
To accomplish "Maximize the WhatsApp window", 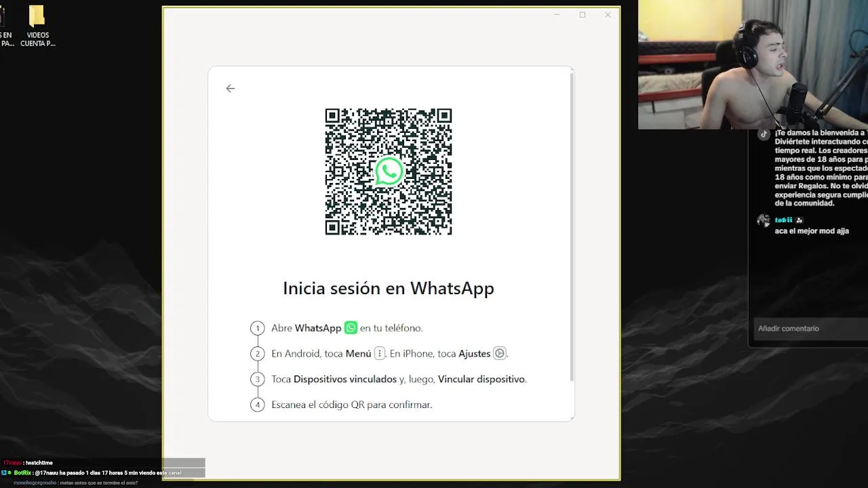I will tap(582, 15).
